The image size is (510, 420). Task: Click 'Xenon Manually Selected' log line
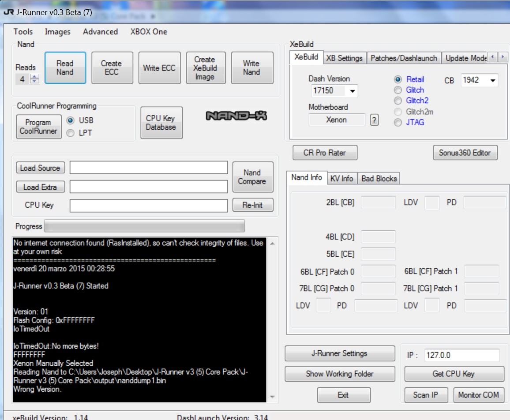(53, 364)
